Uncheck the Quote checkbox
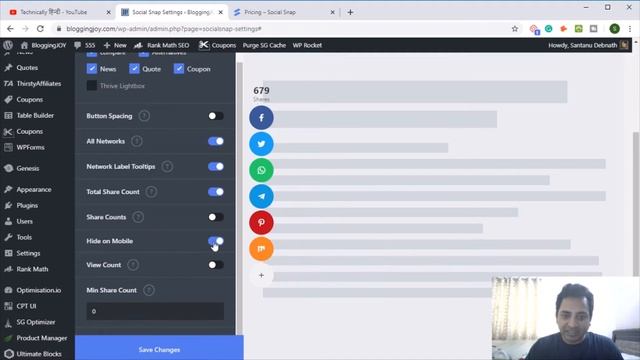 [x=134, y=69]
